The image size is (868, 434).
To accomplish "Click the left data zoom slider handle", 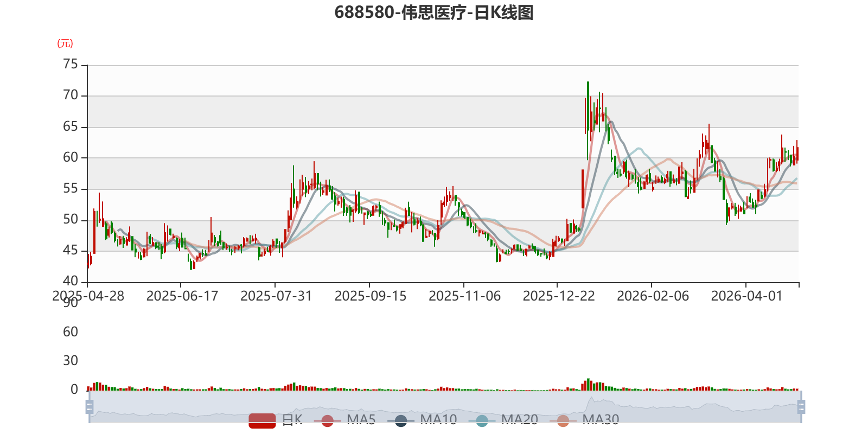I will (x=90, y=406).
